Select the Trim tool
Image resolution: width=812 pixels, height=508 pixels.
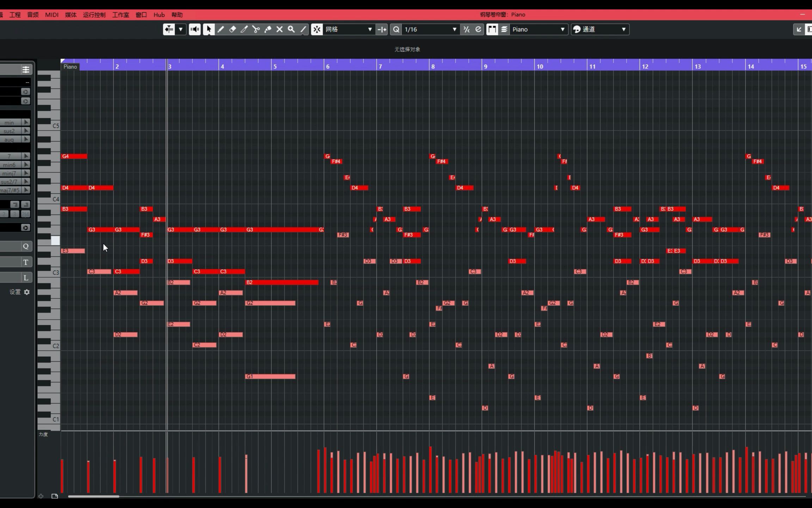(244, 29)
